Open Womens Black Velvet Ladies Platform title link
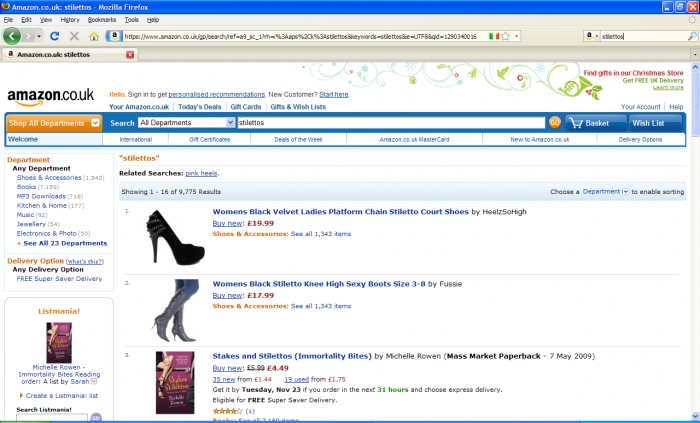700x423 pixels. [x=341, y=212]
